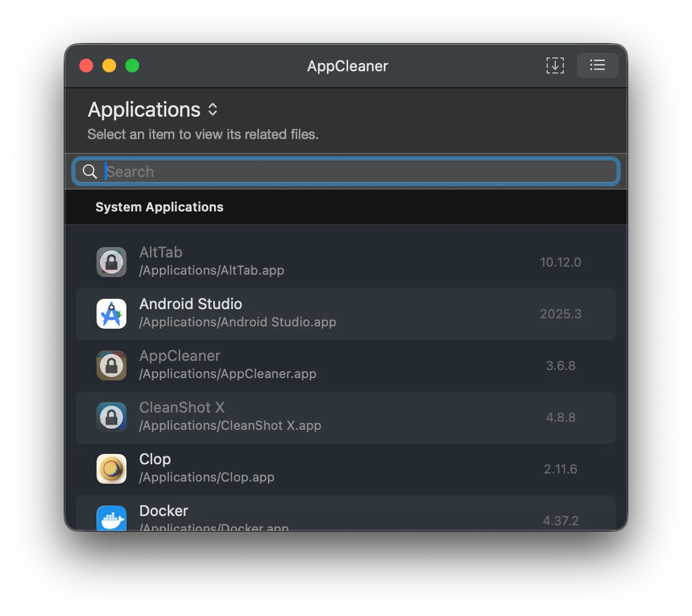The height and width of the screenshot is (616, 692).
Task: Click the Clop app icon
Action: point(112,469)
